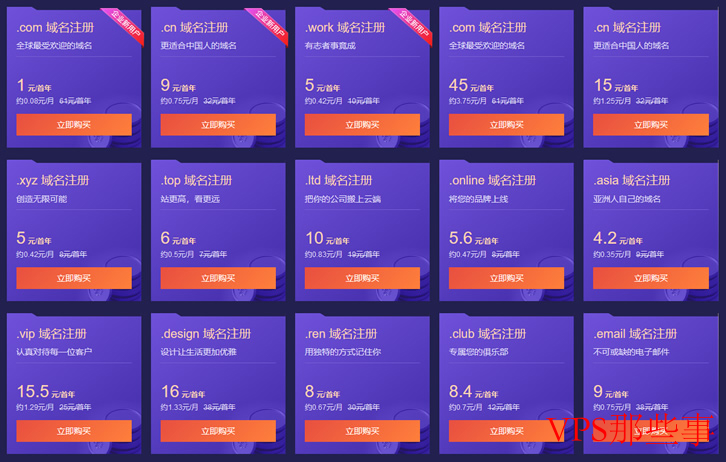Select the .online 域名注册 card title
726x462 pixels.
(x=493, y=181)
